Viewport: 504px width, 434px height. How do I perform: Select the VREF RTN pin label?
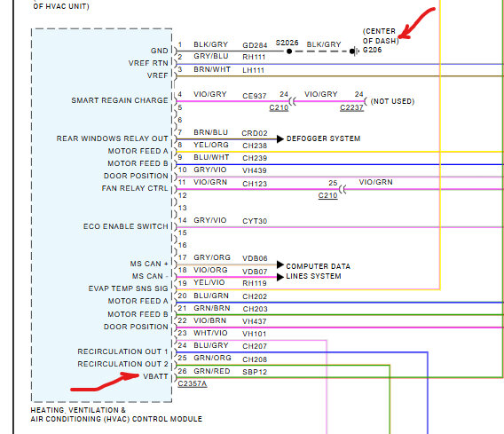pos(148,63)
